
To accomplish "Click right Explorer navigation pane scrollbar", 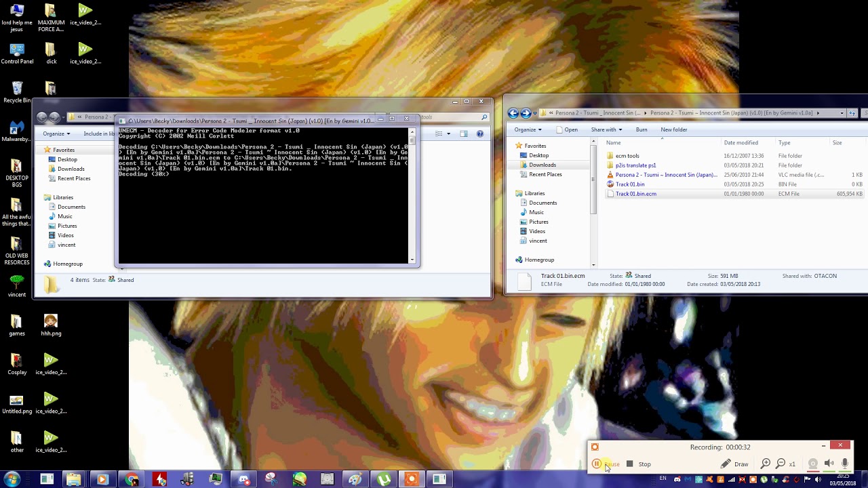I will click(594, 180).
